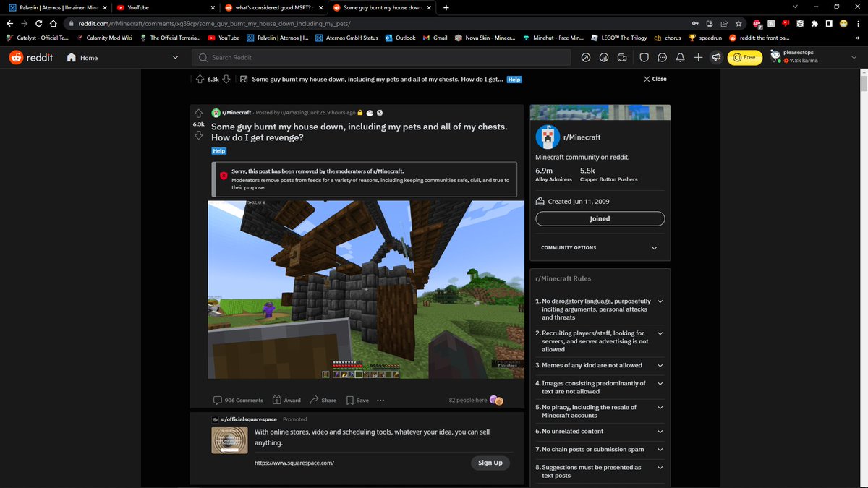Click the Sign Up button on the Squarespace ad
The height and width of the screenshot is (488, 868).
[490, 463]
